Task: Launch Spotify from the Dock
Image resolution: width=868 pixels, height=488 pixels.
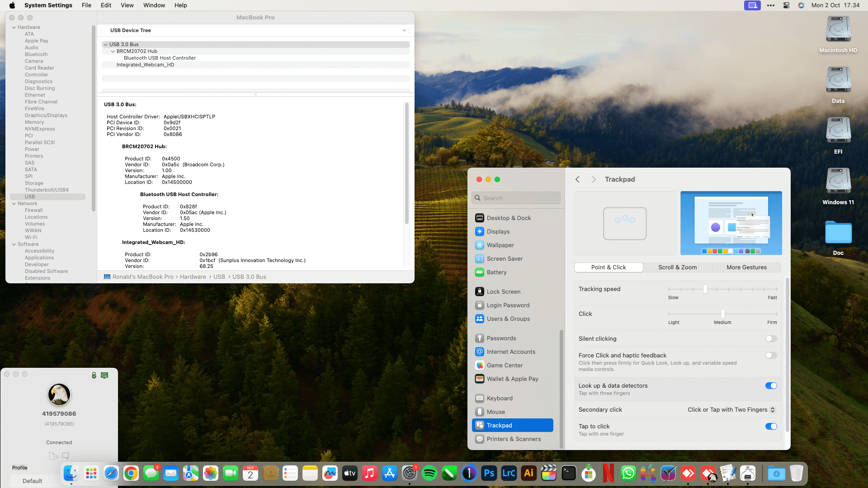Action: tap(429, 473)
